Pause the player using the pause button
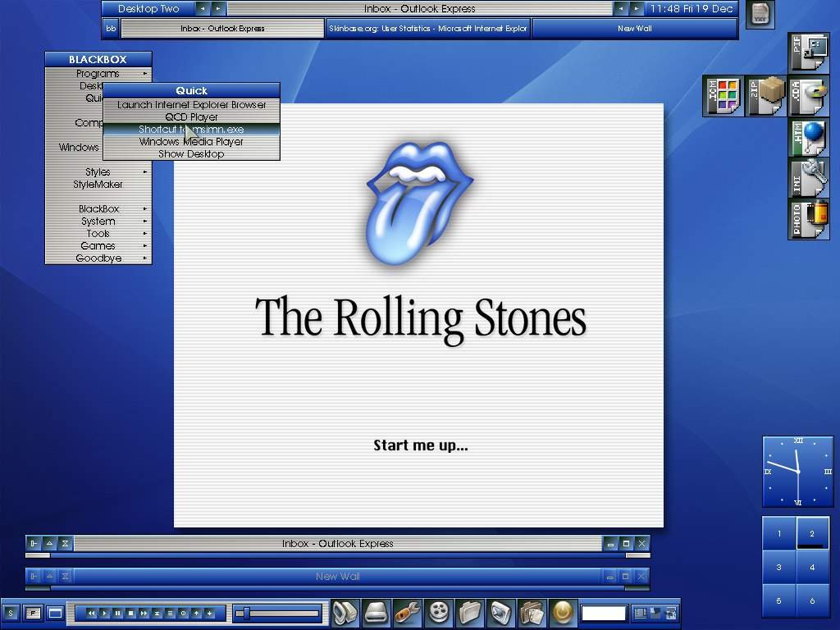840x630 pixels. pyautogui.click(x=117, y=613)
